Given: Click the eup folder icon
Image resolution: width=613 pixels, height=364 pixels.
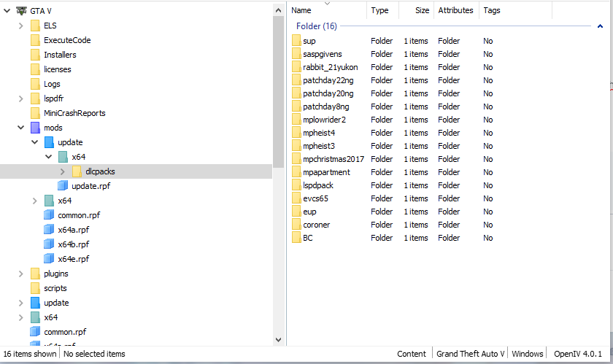Looking at the screenshot, I should (296, 212).
